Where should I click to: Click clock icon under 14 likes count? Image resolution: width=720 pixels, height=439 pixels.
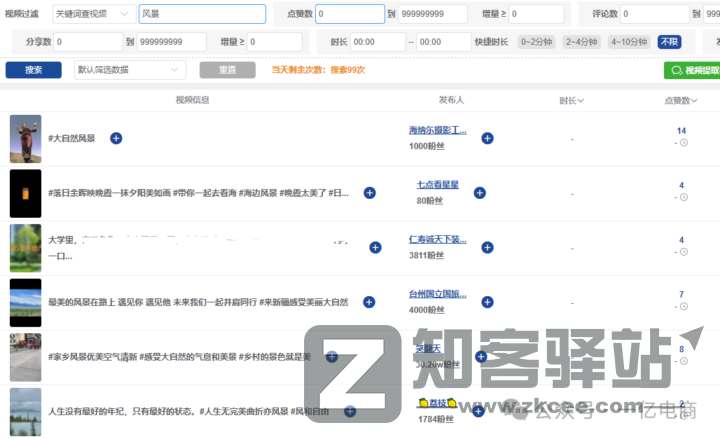click(x=684, y=142)
